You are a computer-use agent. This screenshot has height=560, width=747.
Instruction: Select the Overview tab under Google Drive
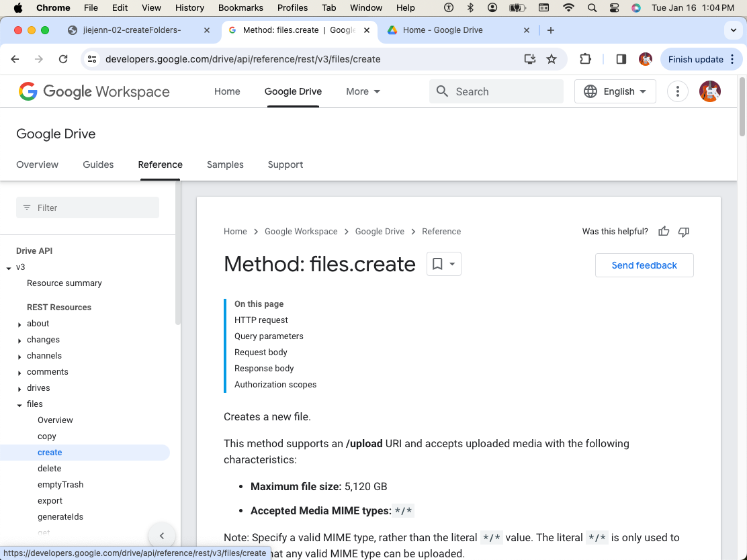tap(37, 165)
